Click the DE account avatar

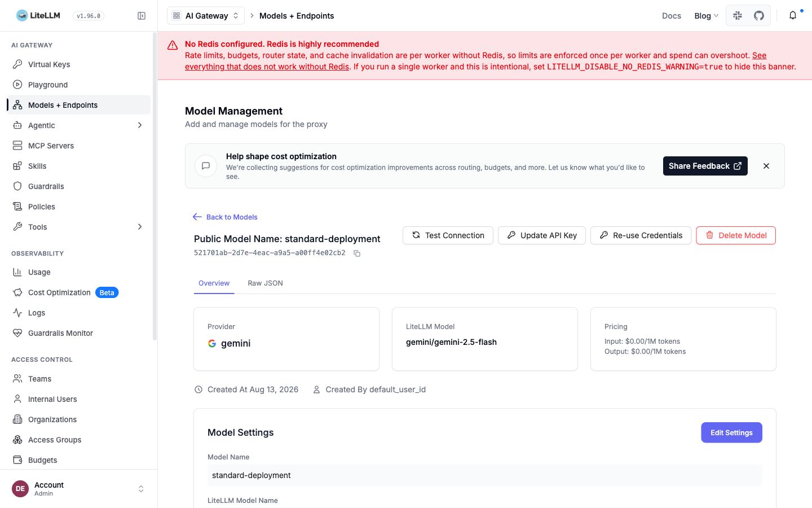[x=20, y=489]
